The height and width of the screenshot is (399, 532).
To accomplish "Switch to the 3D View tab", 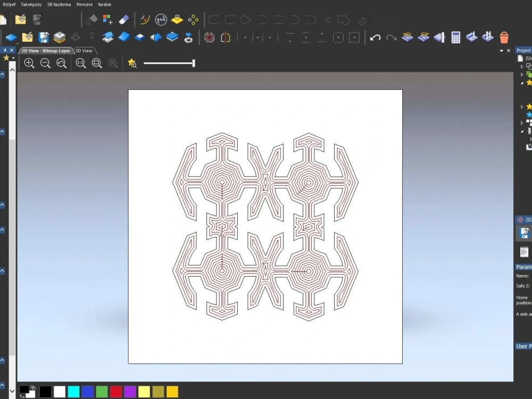I will (x=84, y=51).
